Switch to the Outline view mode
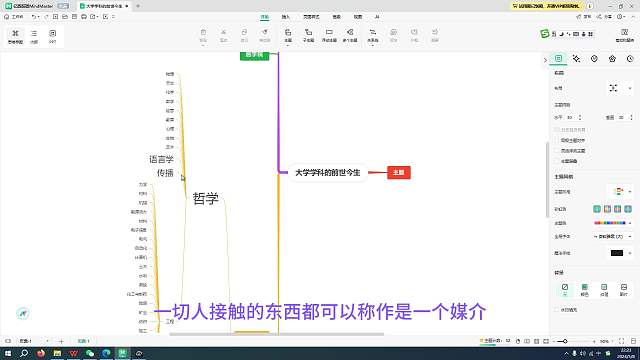The image size is (640, 360). pyautogui.click(x=34, y=36)
